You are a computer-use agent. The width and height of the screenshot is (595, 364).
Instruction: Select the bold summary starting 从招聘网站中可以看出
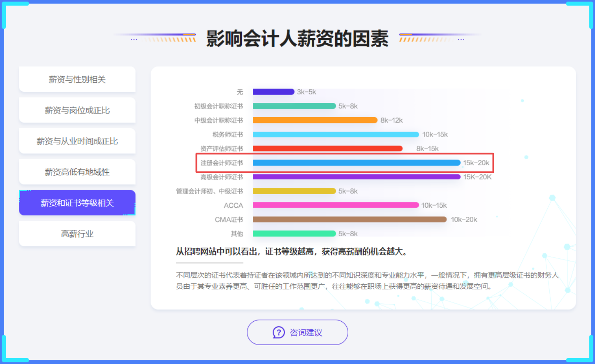[x=292, y=251]
